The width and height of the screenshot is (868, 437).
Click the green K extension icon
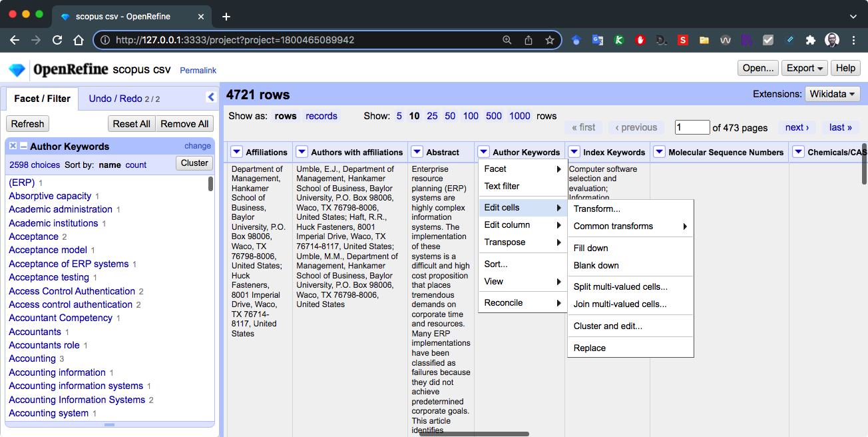pos(619,40)
